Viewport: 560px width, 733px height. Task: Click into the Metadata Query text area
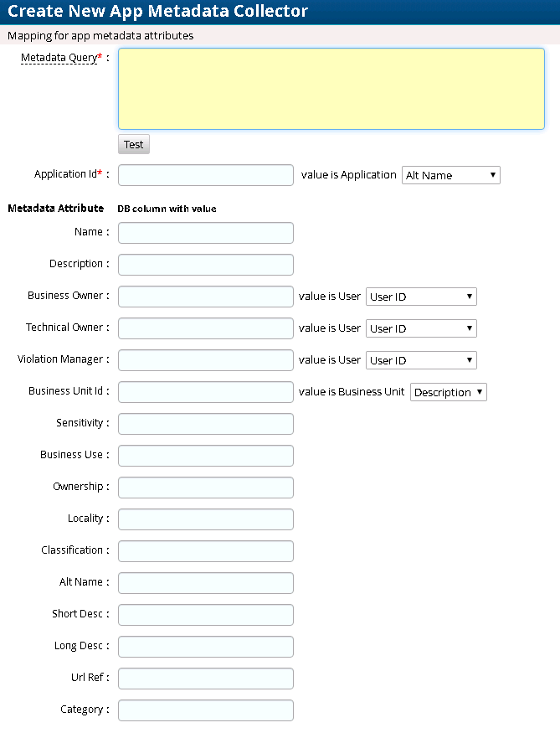point(331,89)
